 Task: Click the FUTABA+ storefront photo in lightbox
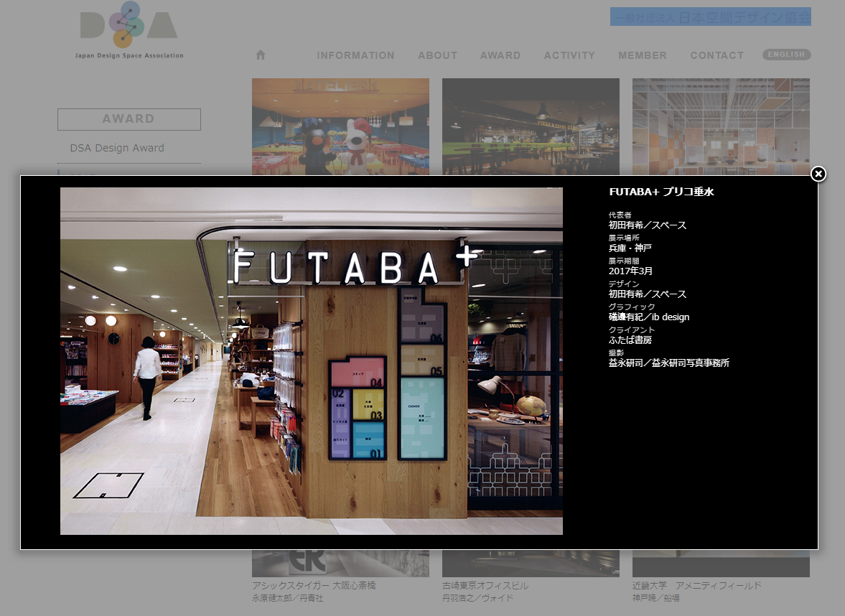click(x=312, y=361)
